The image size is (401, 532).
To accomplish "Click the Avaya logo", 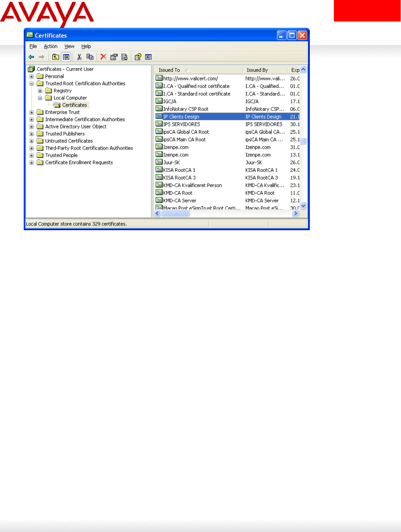I will 47,14.
